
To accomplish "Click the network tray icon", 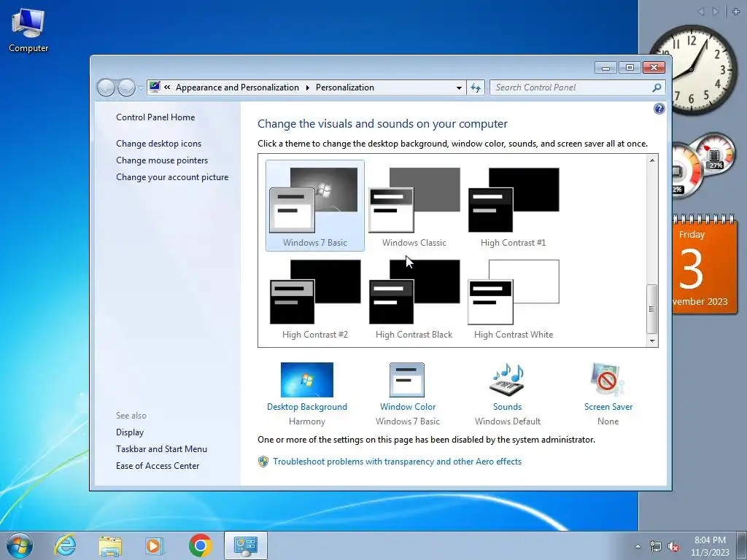I will tap(656, 547).
